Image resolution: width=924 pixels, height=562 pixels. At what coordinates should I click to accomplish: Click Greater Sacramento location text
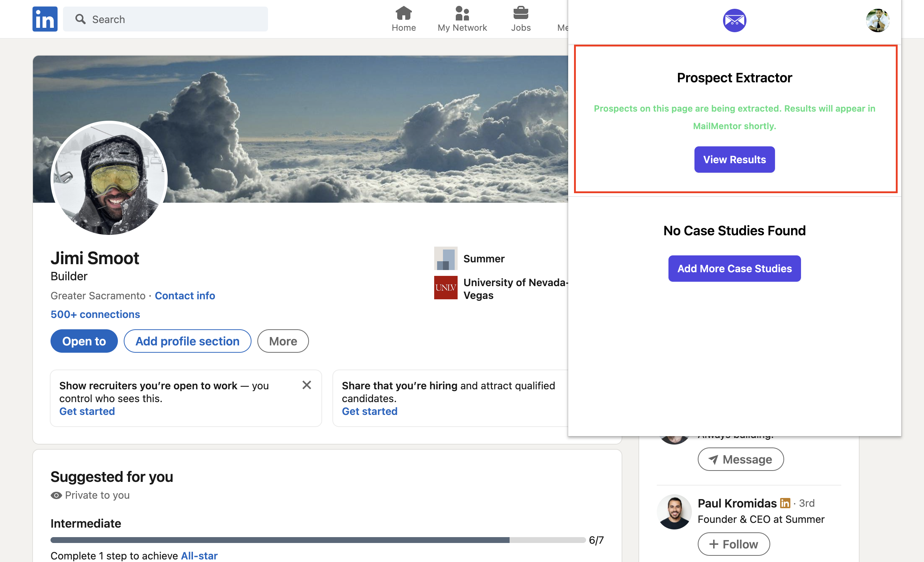(98, 296)
